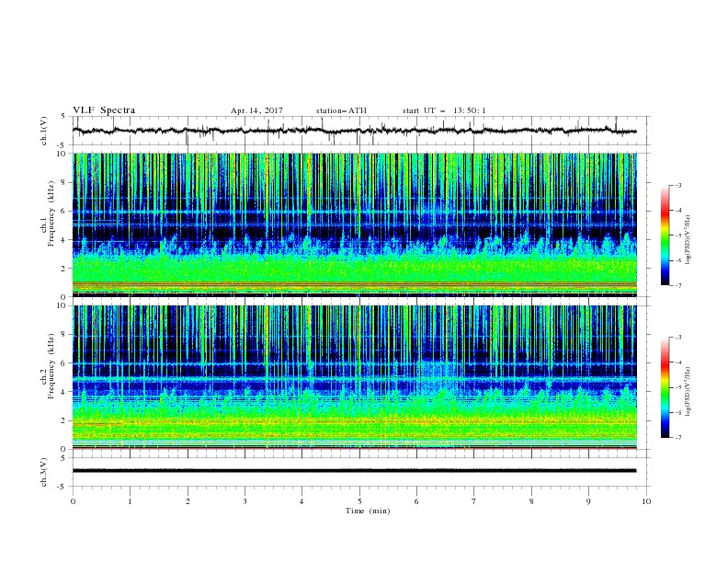Click the ch.1 spectrogram panel
The height and width of the screenshot is (563, 728).
click(x=355, y=224)
